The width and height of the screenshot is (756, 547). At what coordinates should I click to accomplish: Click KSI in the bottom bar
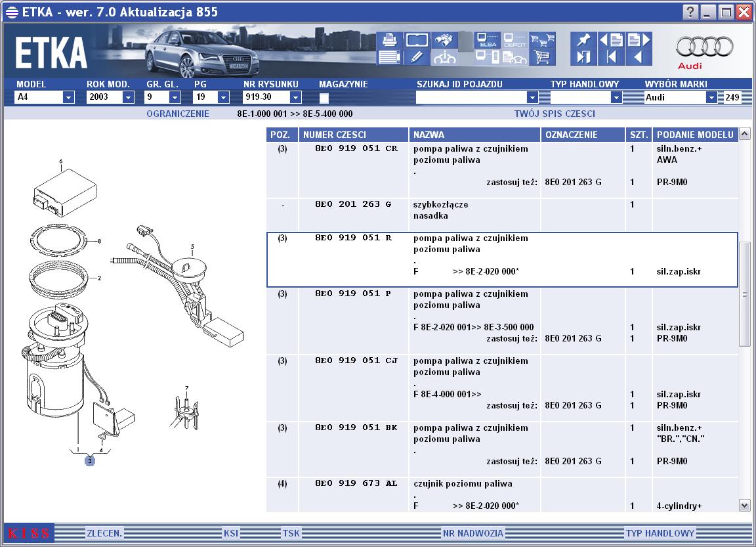[x=231, y=533]
